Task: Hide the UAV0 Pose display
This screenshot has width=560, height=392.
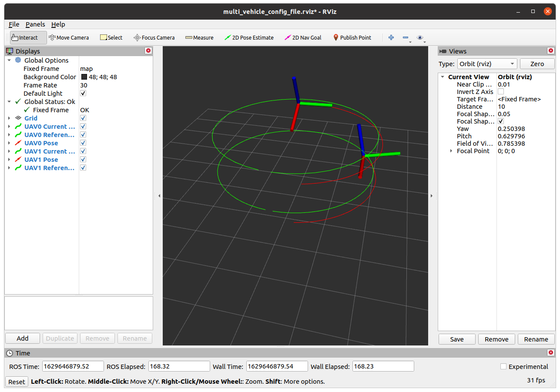Action: coord(83,143)
